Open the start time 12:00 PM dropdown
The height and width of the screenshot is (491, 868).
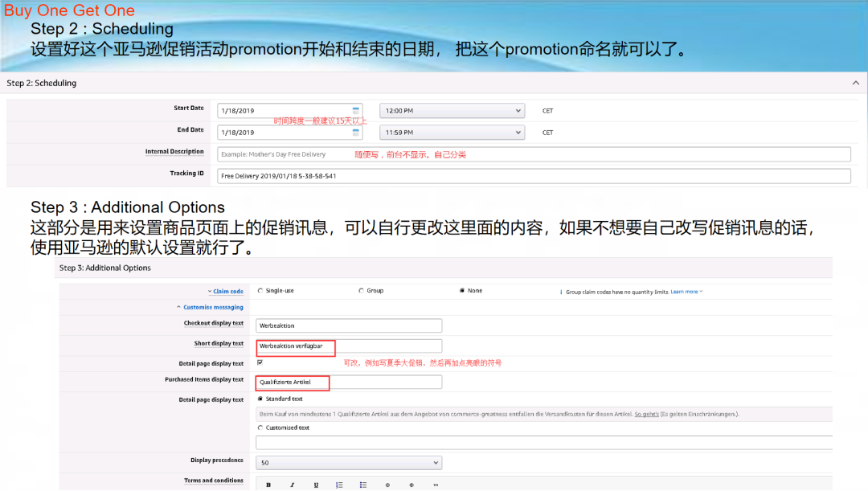[452, 111]
